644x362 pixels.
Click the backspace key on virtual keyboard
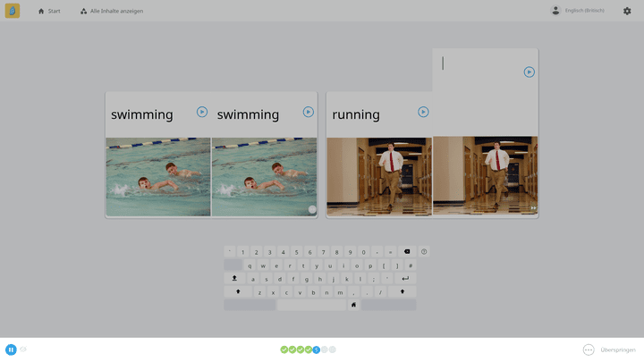(407, 251)
